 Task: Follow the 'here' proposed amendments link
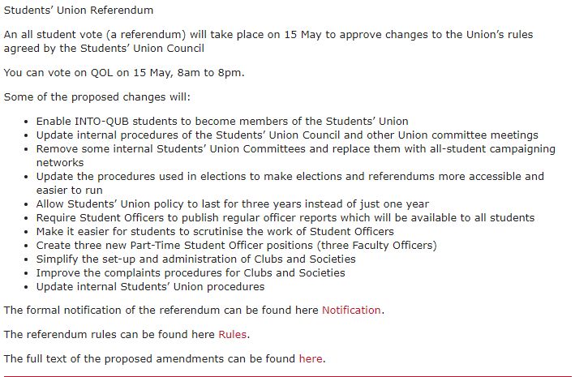click(311, 359)
